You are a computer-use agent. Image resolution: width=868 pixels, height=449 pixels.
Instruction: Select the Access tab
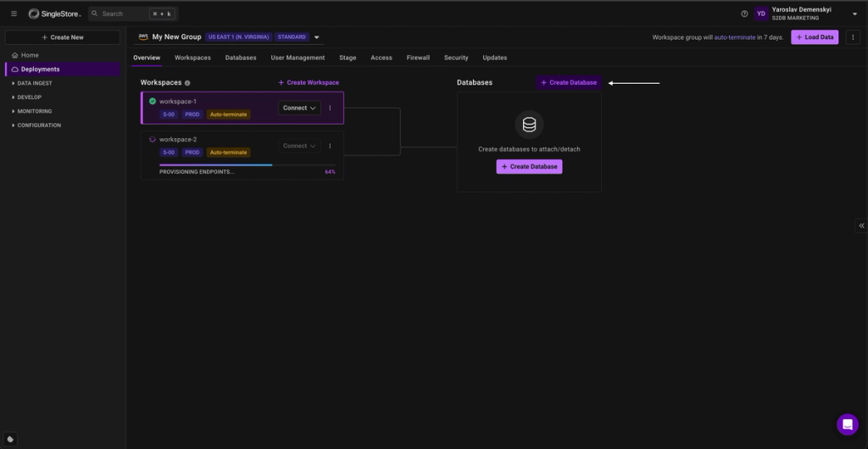pos(381,58)
